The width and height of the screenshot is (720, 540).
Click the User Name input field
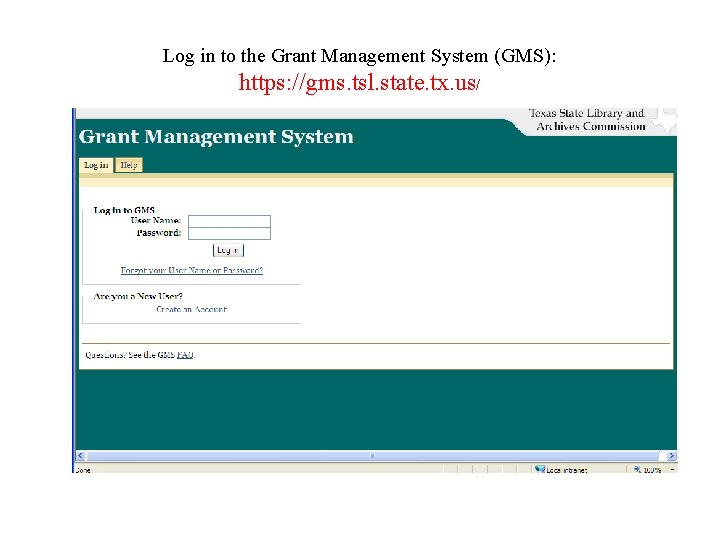coord(229,221)
